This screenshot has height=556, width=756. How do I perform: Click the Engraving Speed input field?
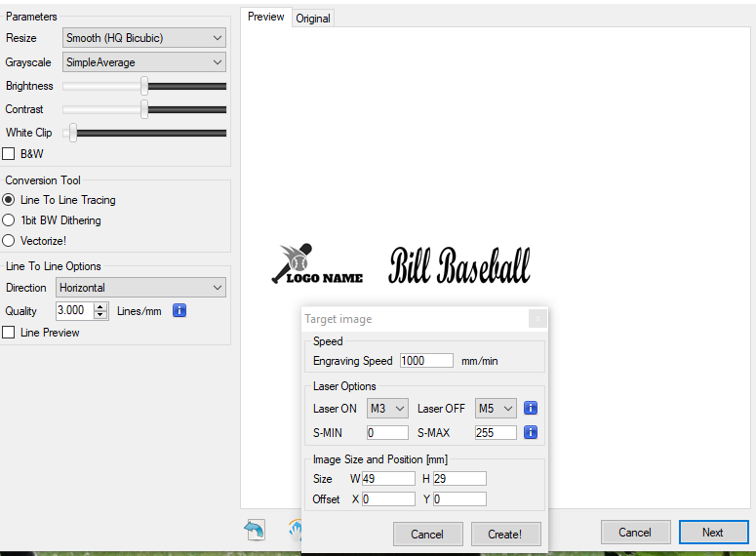tap(426, 360)
